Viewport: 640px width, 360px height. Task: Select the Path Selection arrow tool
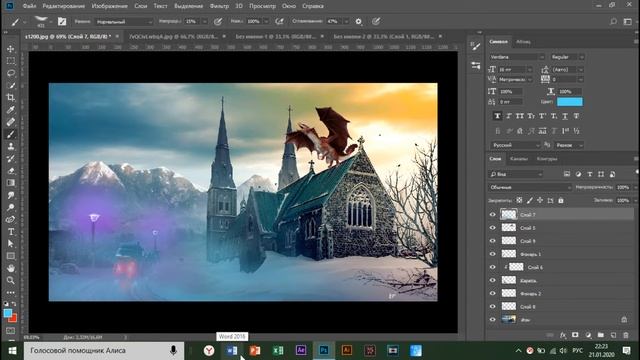pos(11,244)
